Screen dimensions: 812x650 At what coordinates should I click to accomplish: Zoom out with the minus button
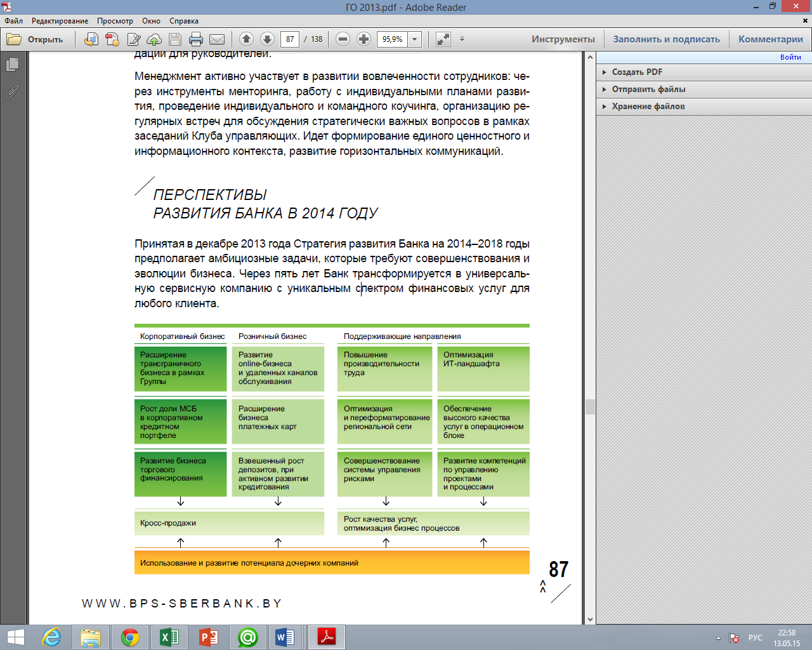pos(343,39)
